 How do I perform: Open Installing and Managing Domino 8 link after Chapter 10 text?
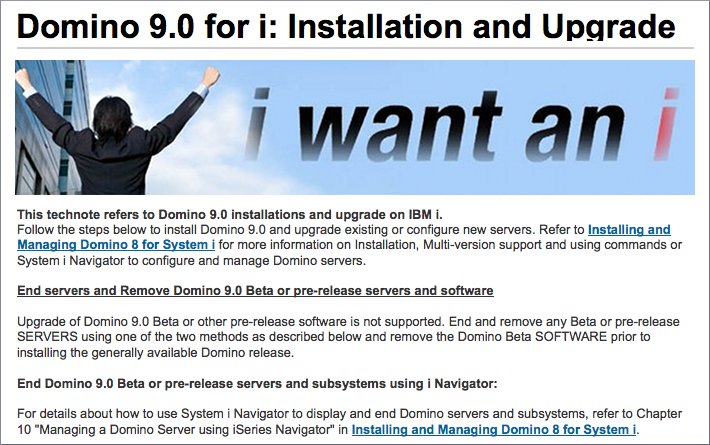[x=494, y=429]
